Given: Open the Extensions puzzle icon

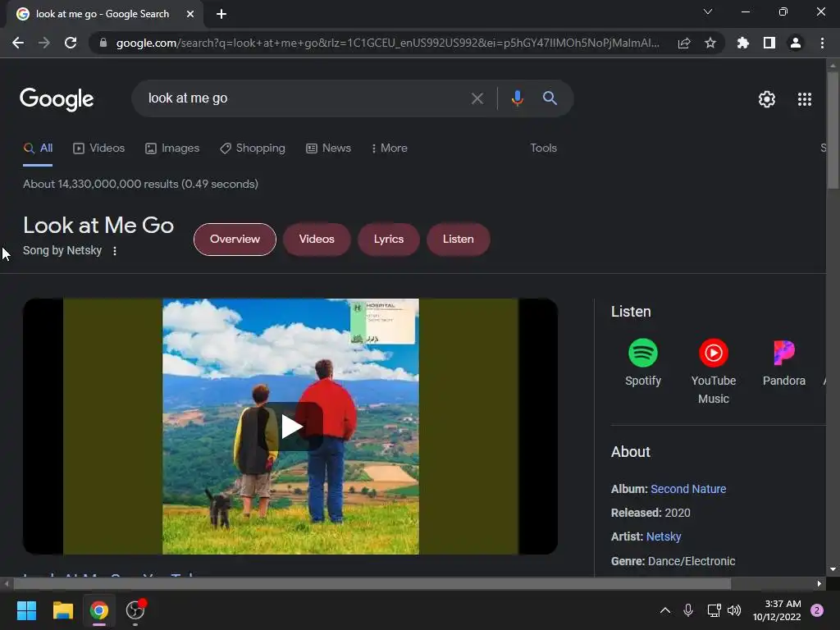Looking at the screenshot, I should point(743,43).
